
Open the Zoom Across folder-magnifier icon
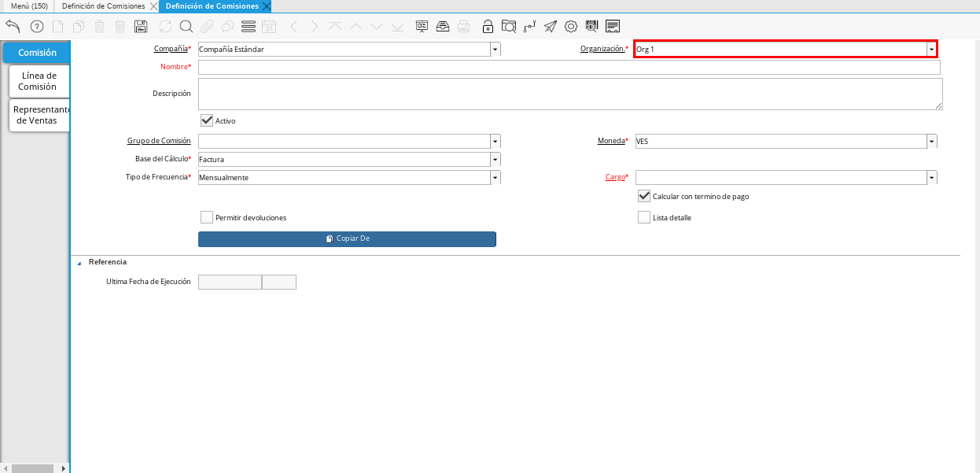(x=509, y=26)
